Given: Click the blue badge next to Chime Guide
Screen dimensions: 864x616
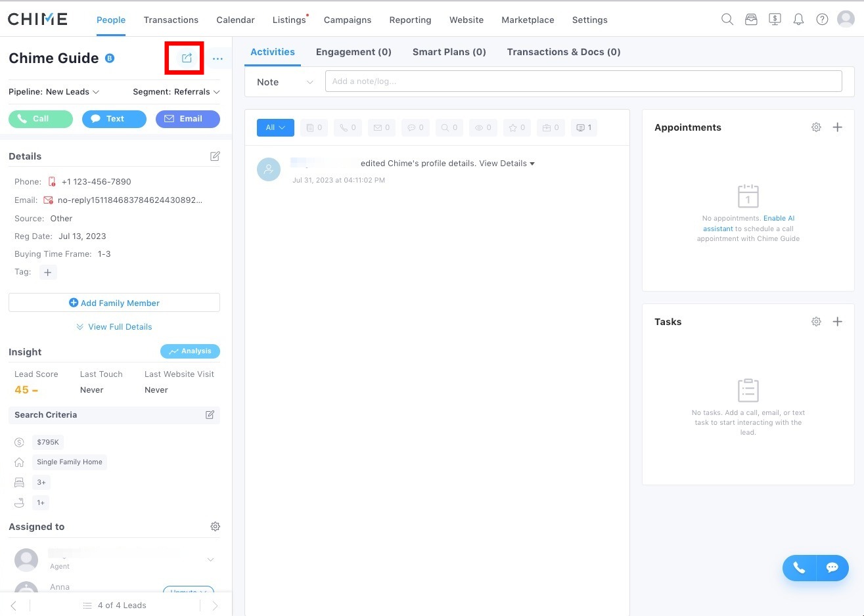Looking at the screenshot, I should pos(110,58).
